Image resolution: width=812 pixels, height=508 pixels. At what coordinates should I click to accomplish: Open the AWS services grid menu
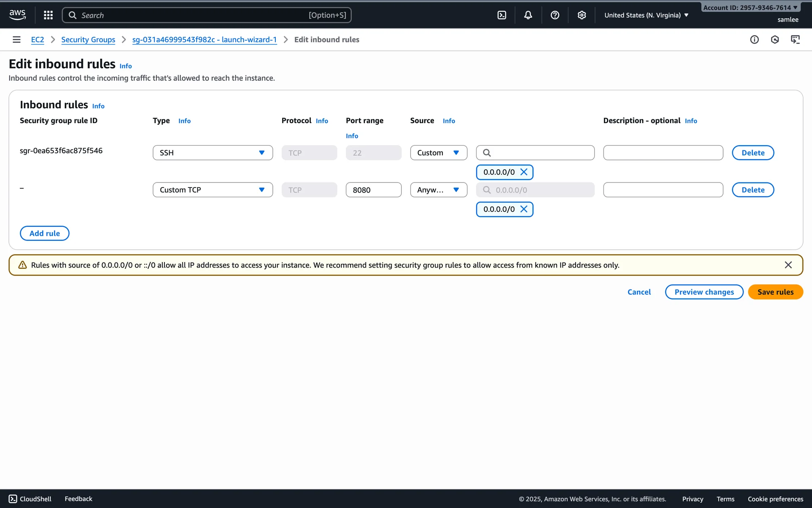[x=48, y=15]
